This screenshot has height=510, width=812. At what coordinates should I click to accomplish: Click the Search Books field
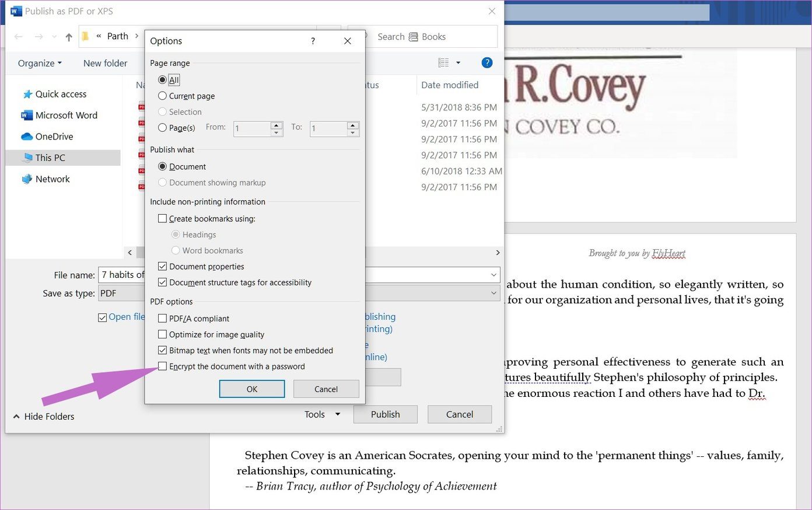click(x=422, y=37)
